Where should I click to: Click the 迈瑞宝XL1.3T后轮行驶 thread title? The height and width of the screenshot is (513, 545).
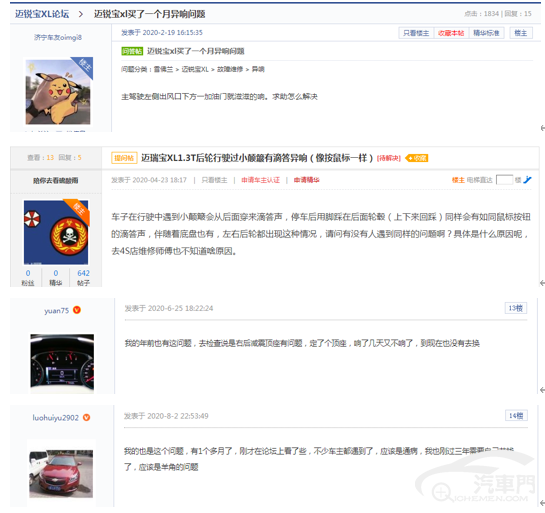tap(257, 158)
